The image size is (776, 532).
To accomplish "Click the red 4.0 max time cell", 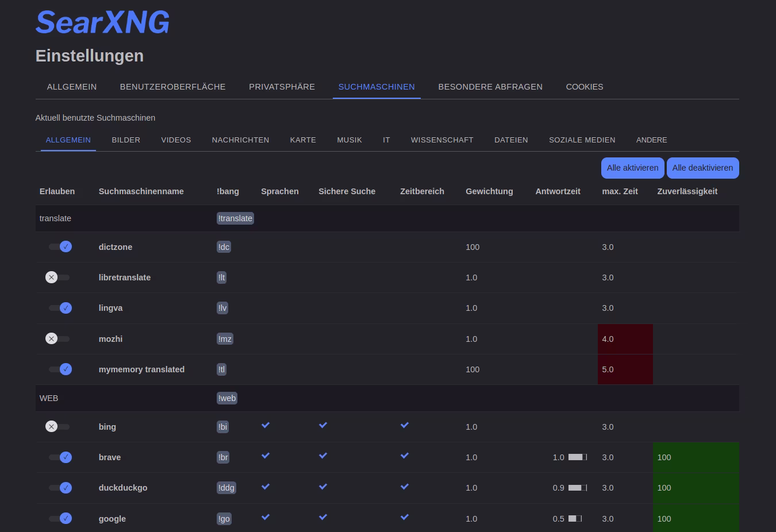I will (x=625, y=339).
